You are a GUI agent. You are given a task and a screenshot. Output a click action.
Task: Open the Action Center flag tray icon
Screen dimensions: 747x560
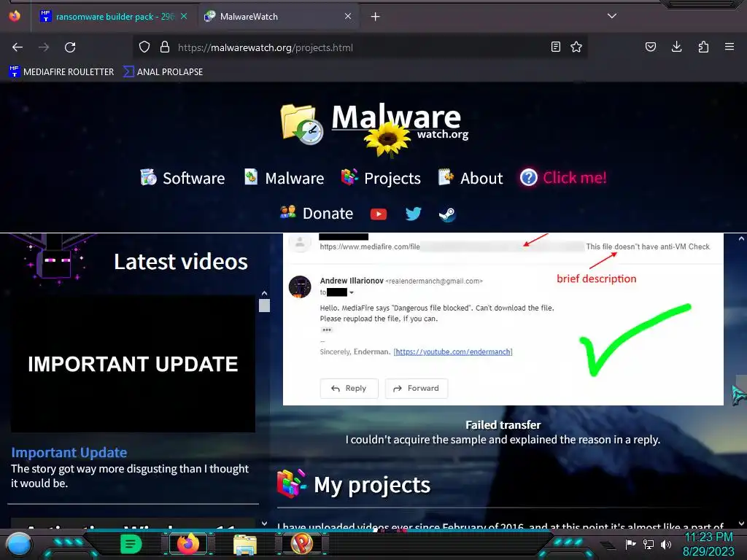(x=631, y=544)
